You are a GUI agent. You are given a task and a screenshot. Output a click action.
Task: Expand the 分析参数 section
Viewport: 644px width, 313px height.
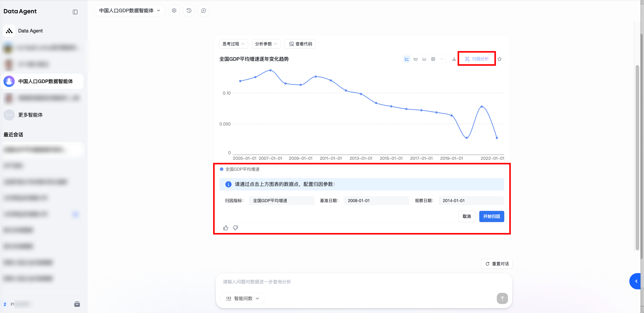pos(266,44)
